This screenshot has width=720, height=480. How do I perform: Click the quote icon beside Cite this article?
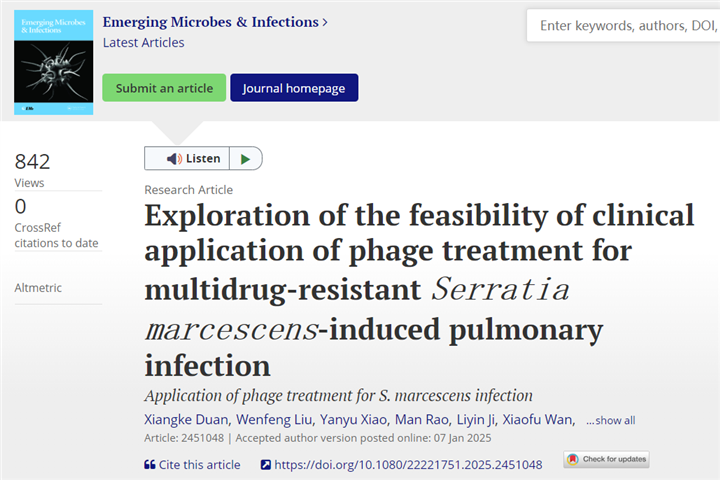coord(150,464)
